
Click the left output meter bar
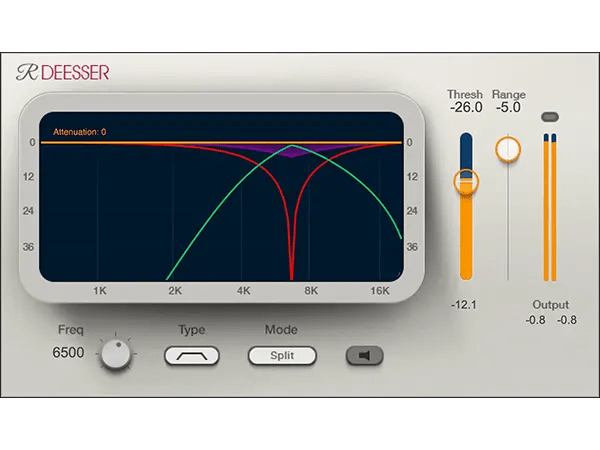point(546,207)
